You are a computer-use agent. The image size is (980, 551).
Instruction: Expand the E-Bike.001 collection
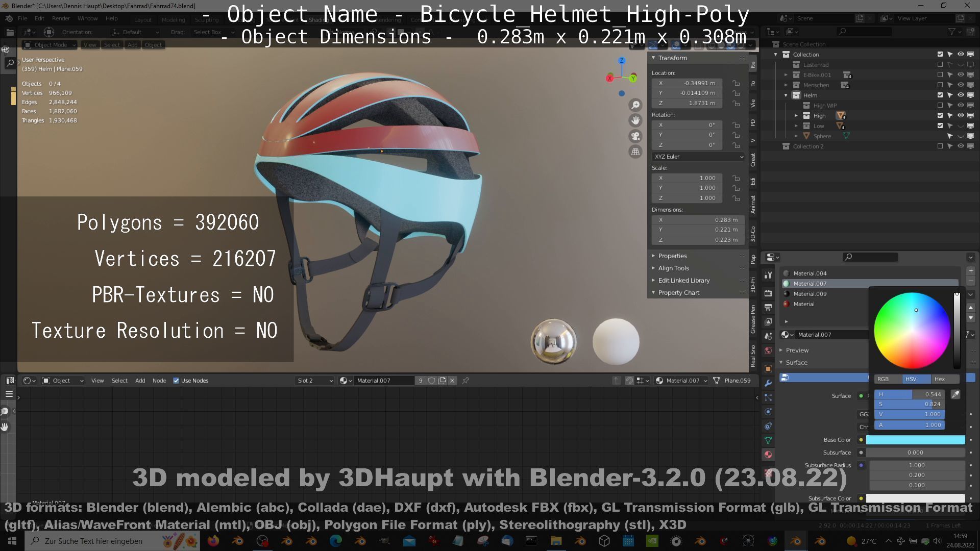click(x=786, y=75)
